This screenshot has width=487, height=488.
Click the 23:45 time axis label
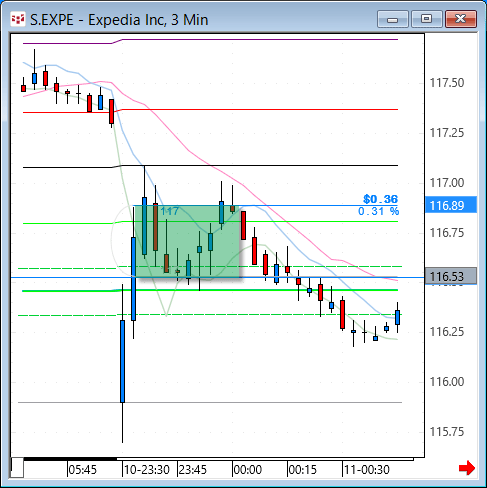[x=193, y=470]
